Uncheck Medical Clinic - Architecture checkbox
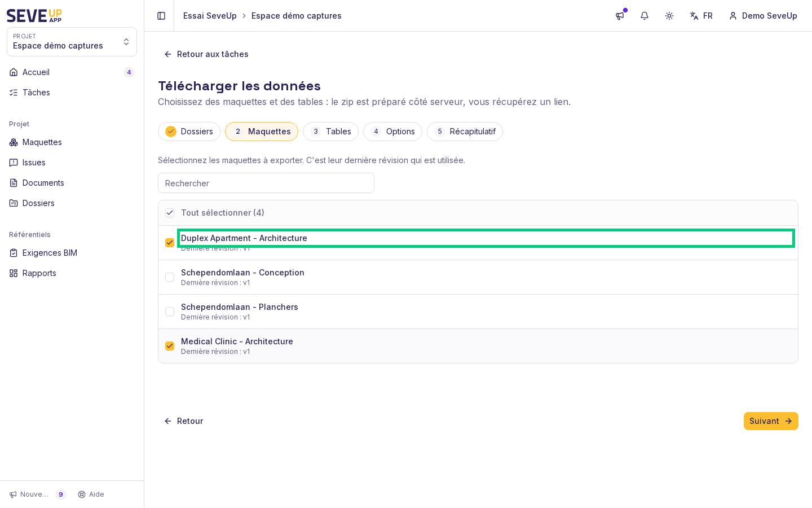Viewport: 812px width, 508px height. [170, 346]
